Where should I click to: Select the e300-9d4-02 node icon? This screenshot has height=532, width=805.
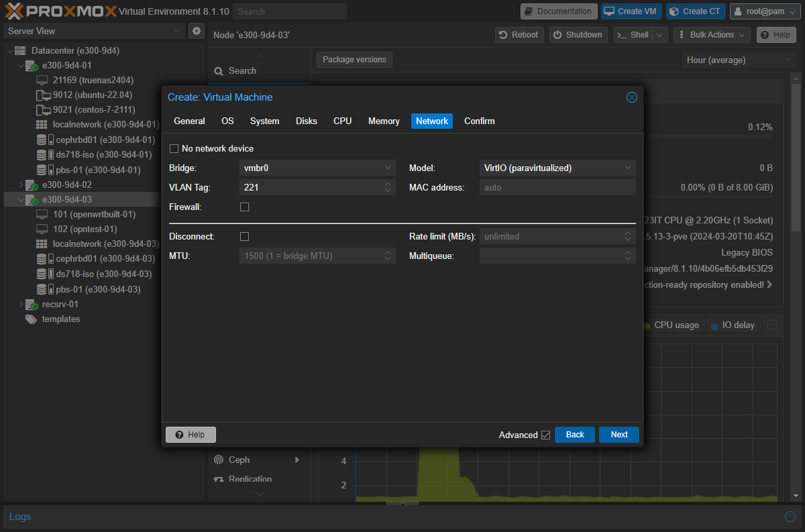coord(32,185)
